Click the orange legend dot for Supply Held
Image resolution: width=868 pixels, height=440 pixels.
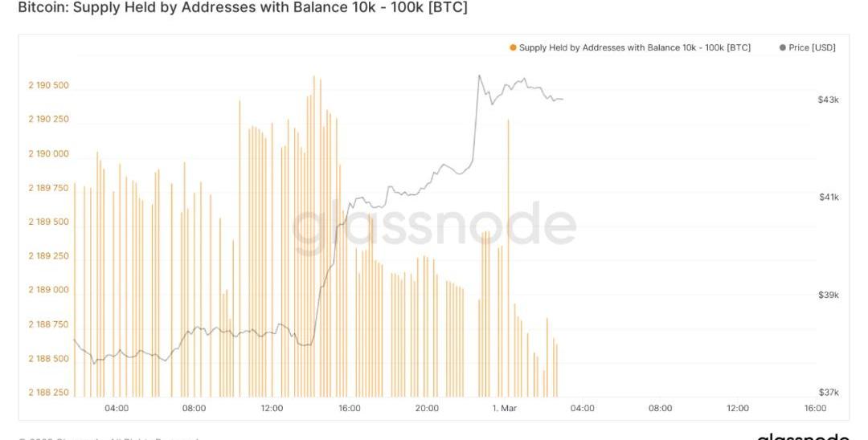point(513,48)
